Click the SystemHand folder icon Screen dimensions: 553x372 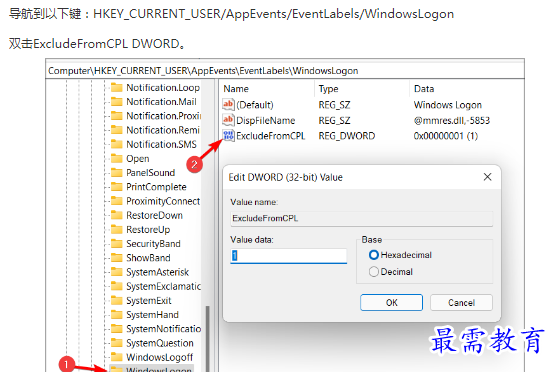click(x=116, y=315)
